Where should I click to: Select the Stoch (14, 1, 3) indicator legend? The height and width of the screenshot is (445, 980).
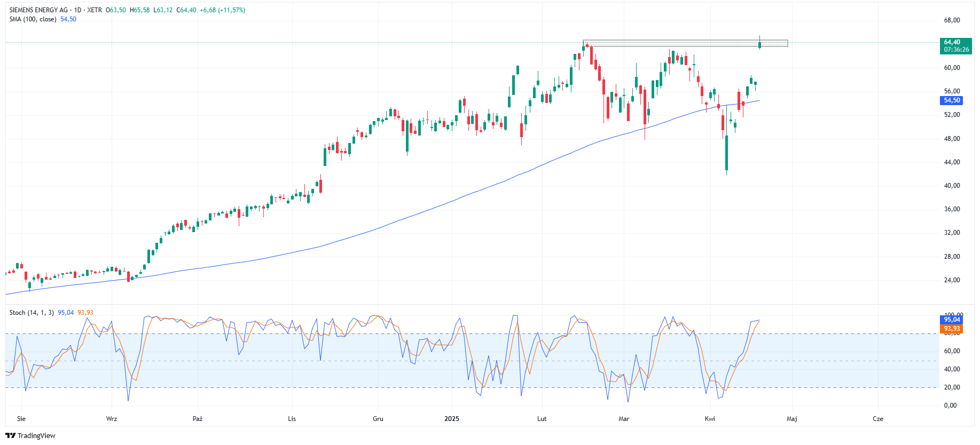pyautogui.click(x=32, y=313)
